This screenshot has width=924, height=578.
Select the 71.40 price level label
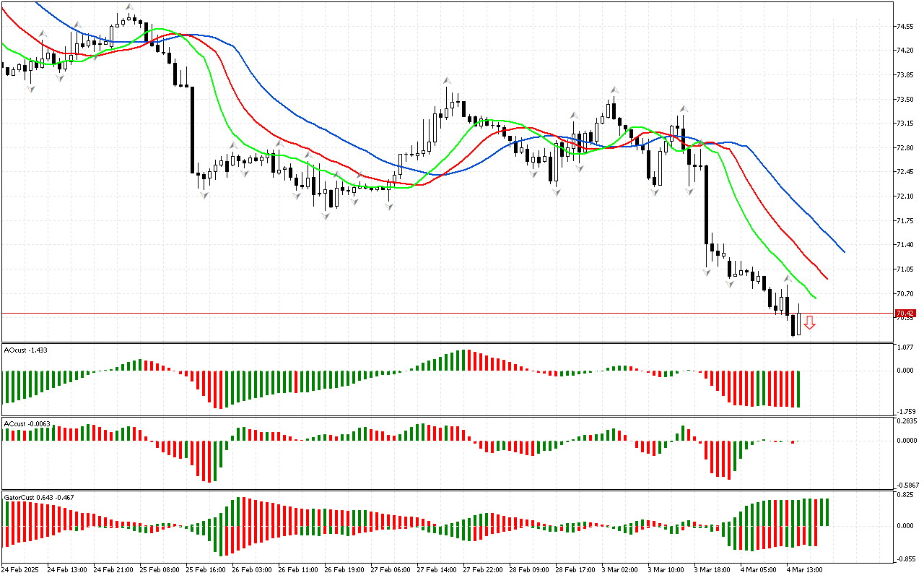point(905,245)
